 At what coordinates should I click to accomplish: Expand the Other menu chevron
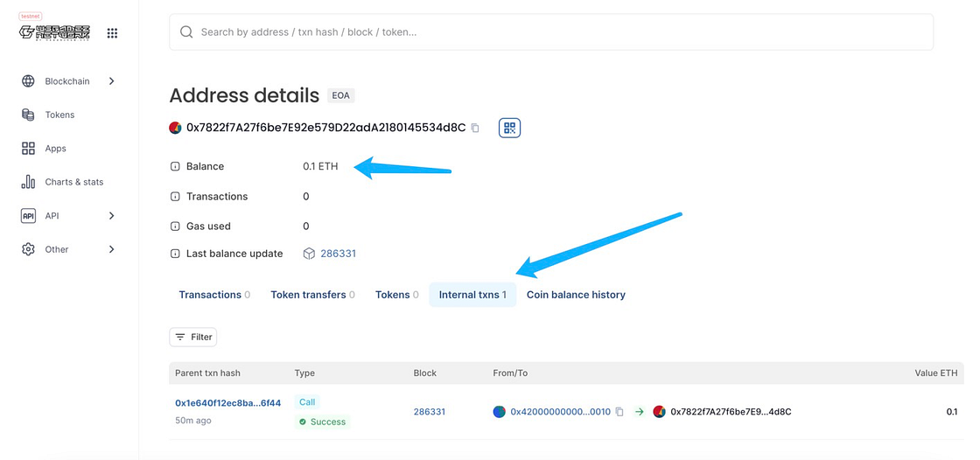click(x=111, y=249)
